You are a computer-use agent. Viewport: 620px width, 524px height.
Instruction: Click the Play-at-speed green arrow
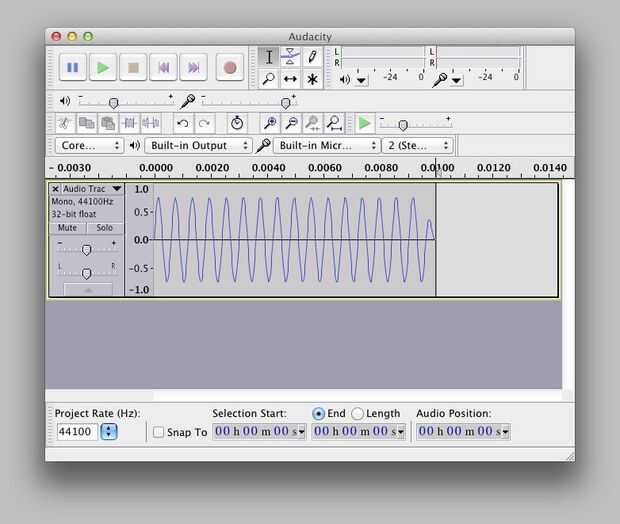tap(365, 123)
